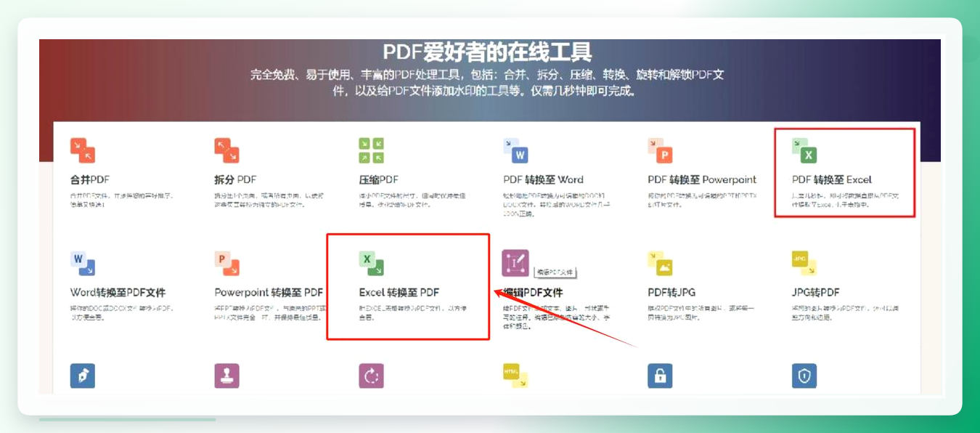Open the PDF 转换至 Word title
Screen dimensions: 980x433
point(544,179)
